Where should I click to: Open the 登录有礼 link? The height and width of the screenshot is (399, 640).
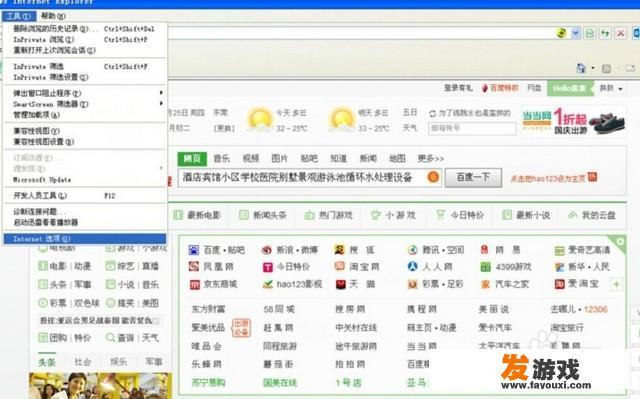tap(458, 88)
